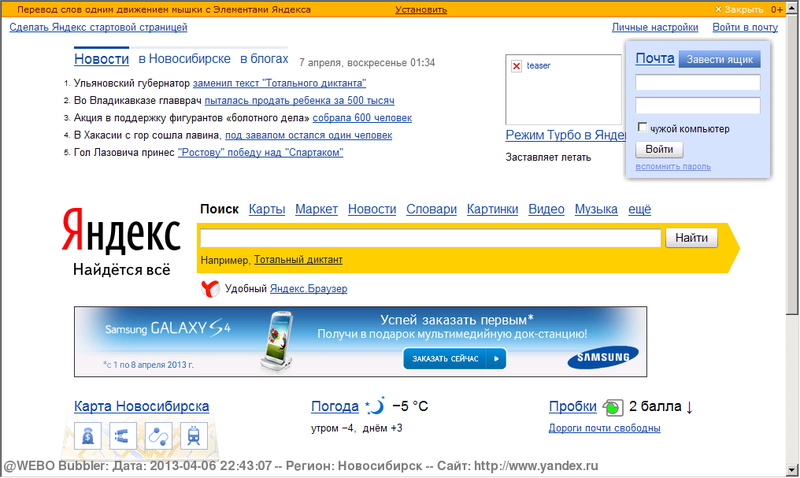Close the Yandex Elements promo bar
The image size is (800, 478).
[739, 9]
